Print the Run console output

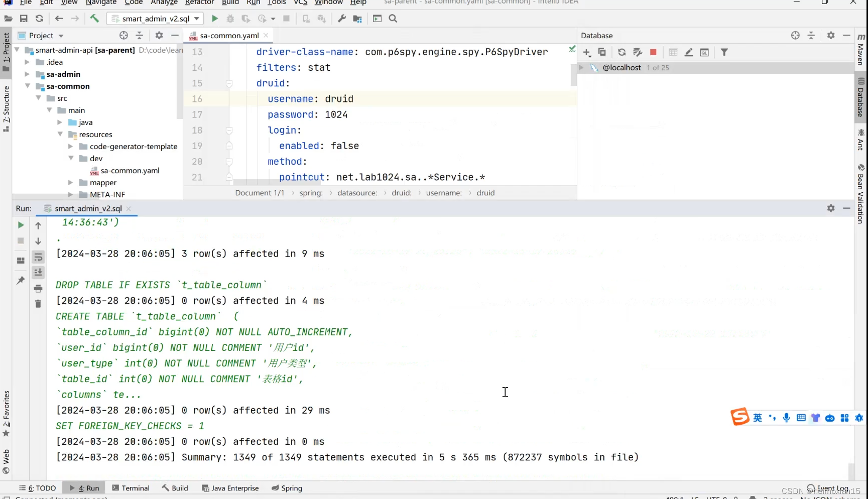pyautogui.click(x=38, y=288)
